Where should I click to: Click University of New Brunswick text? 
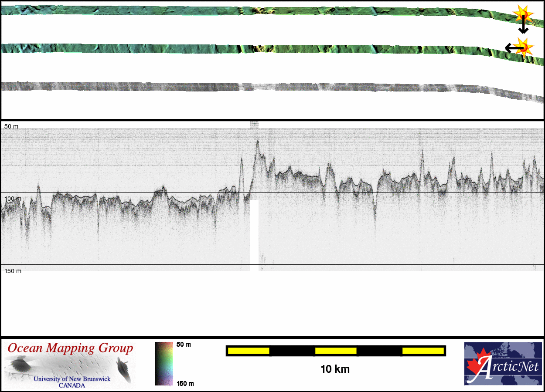[x=72, y=379]
